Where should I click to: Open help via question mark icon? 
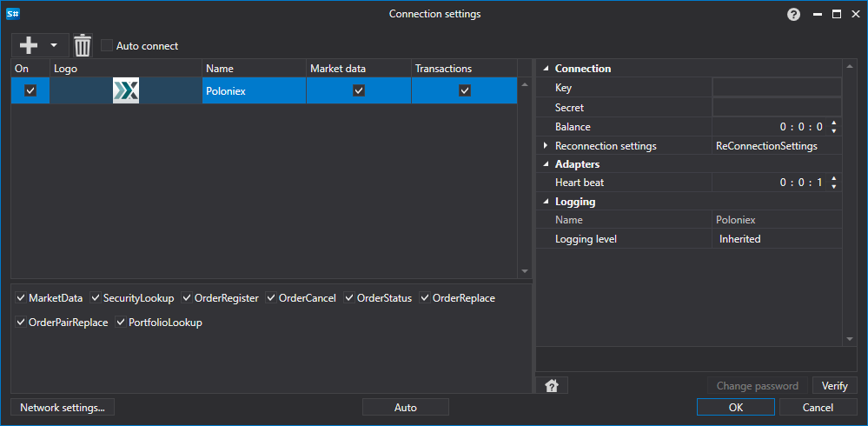click(x=794, y=15)
